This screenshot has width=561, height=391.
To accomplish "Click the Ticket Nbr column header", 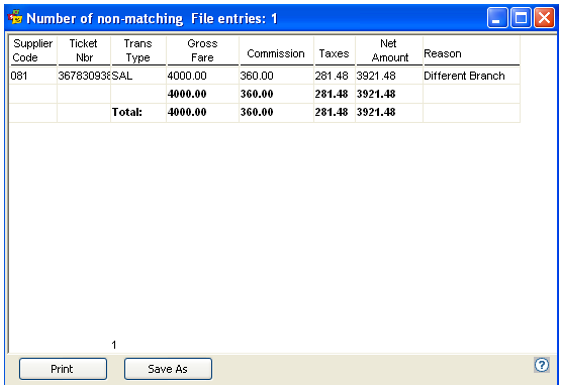I will [84, 50].
